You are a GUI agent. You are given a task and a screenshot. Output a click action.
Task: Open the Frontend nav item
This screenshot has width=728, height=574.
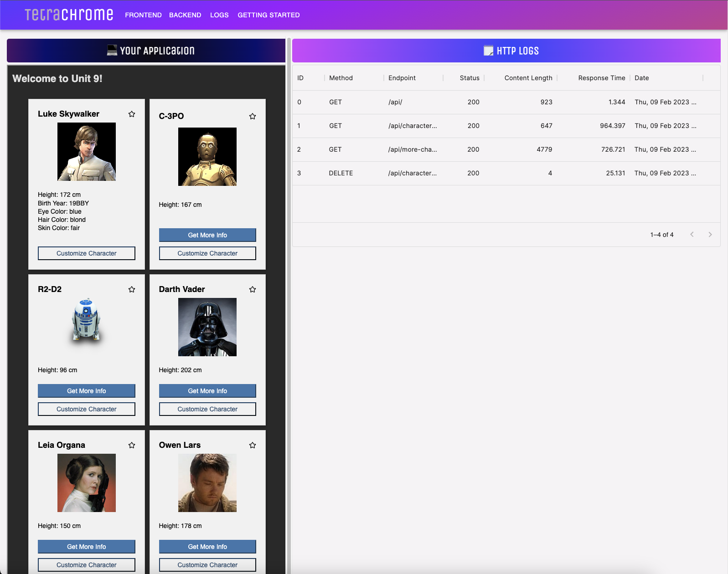[143, 15]
